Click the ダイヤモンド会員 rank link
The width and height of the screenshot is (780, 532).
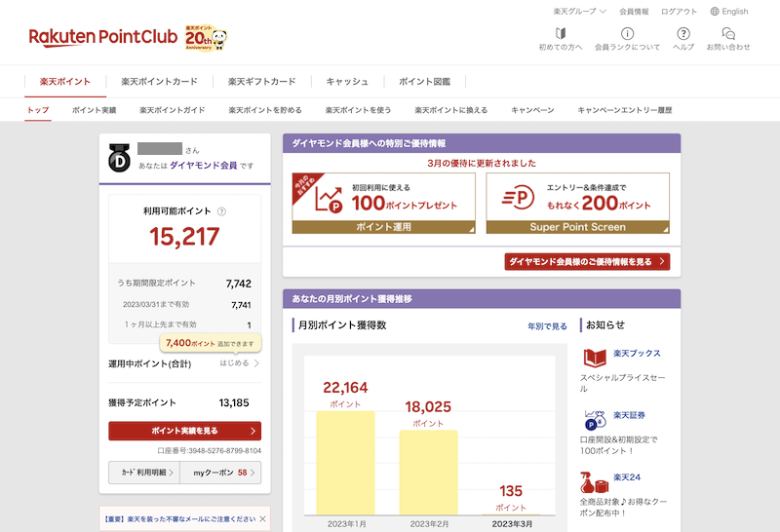pos(204,165)
